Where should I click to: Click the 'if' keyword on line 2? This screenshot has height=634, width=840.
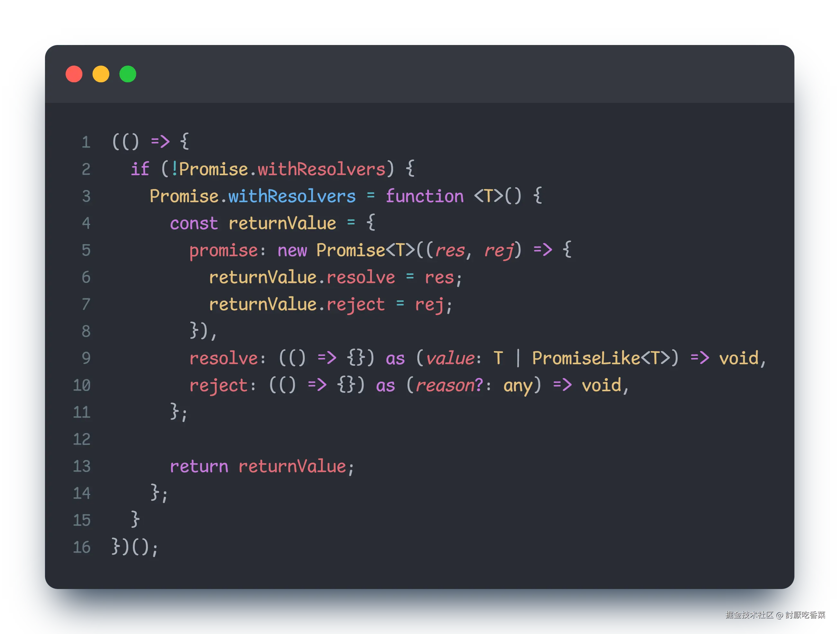tap(140, 169)
